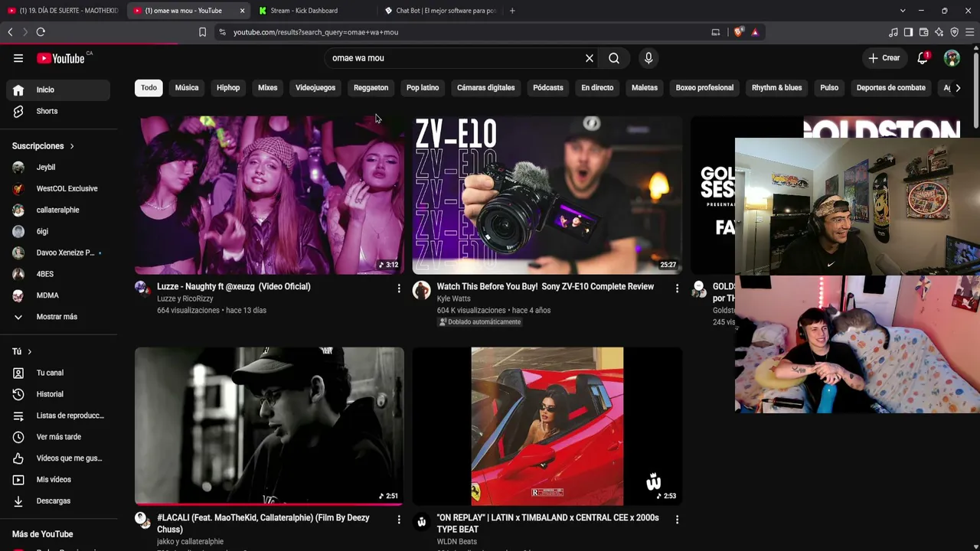Image resolution: width=980 pixels, height=551 pixels.
Task: Open the callateralphie subscription
Action: coord(58,210)
